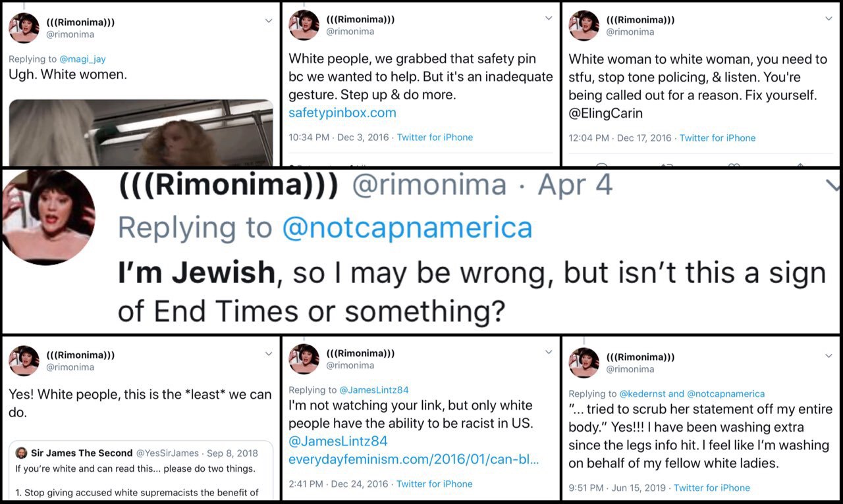843x504 pixels.
Task: Click the avatar on the 'fellow white ladies' tweet
Action: [584, 363]
